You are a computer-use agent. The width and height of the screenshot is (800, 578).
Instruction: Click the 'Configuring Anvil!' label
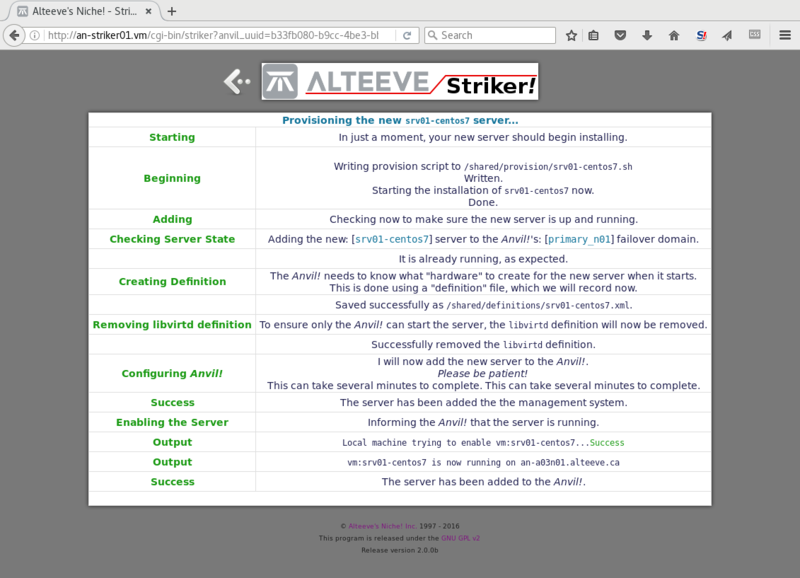coord(172,373)
